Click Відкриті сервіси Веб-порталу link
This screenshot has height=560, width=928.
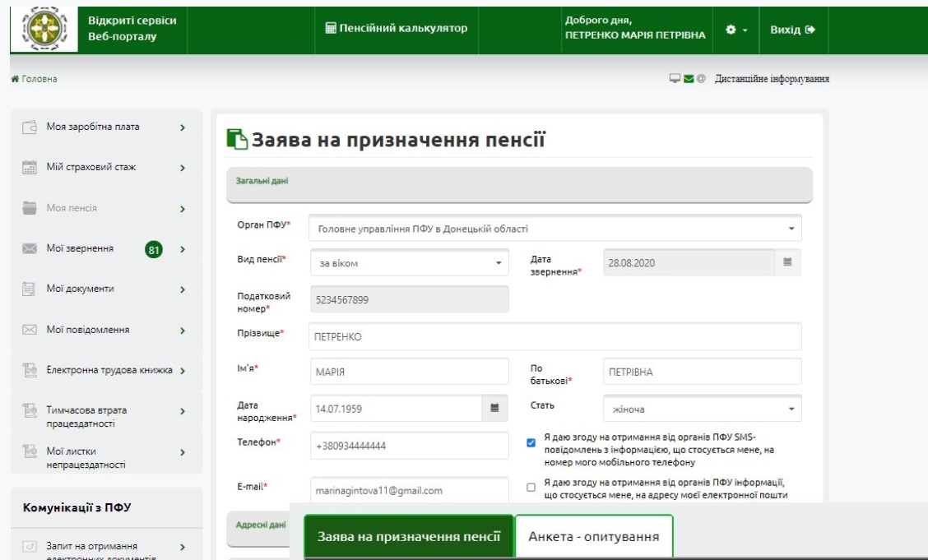[132, 29]
